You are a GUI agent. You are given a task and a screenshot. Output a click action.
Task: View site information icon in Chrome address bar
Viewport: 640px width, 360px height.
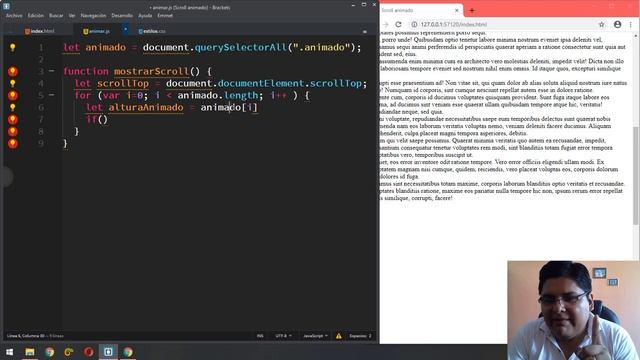414,24
